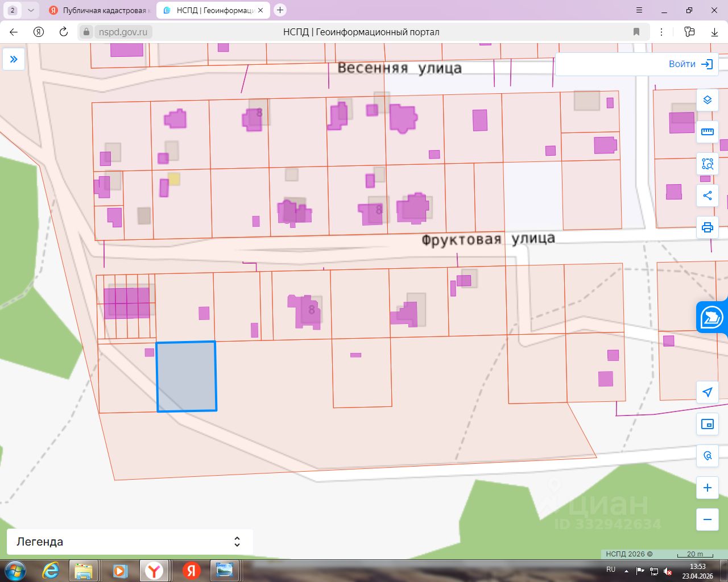
Task: Expand the left sidebar with double chevron
Action: coord(14,59)
